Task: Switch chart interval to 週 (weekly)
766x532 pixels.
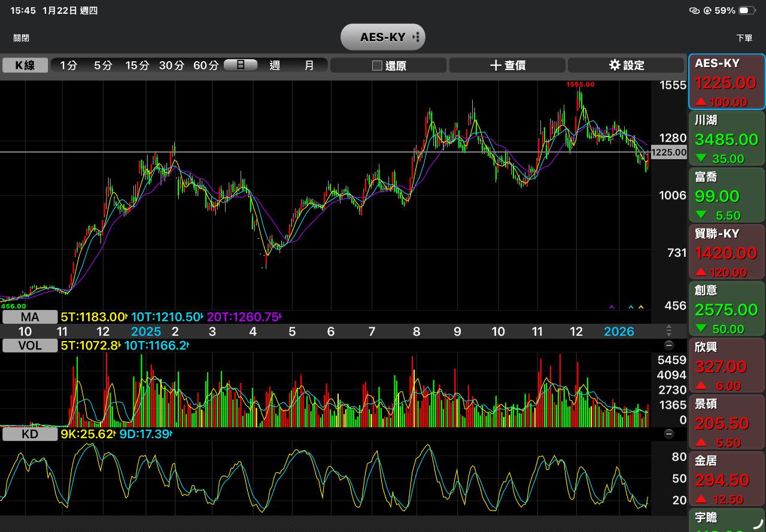Action: [275, 65]
